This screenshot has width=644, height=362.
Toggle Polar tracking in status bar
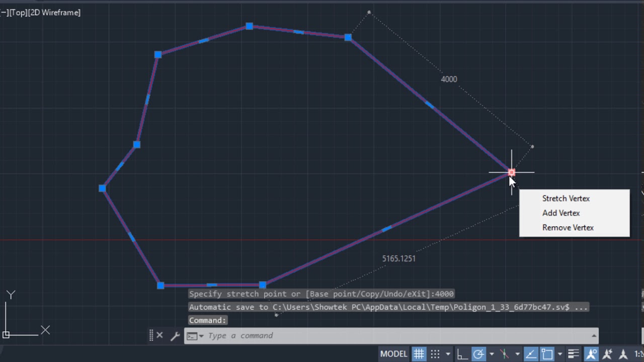(478, 354)
